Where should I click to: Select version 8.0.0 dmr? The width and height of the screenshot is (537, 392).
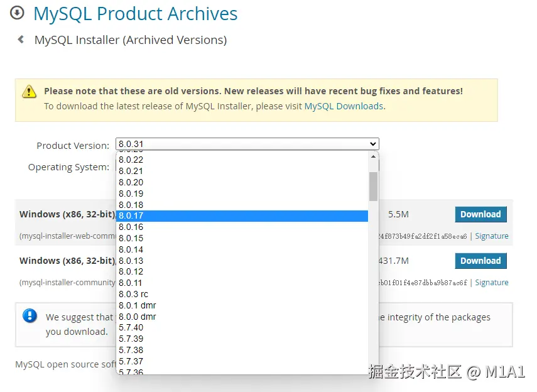click(x=242, y=317)
